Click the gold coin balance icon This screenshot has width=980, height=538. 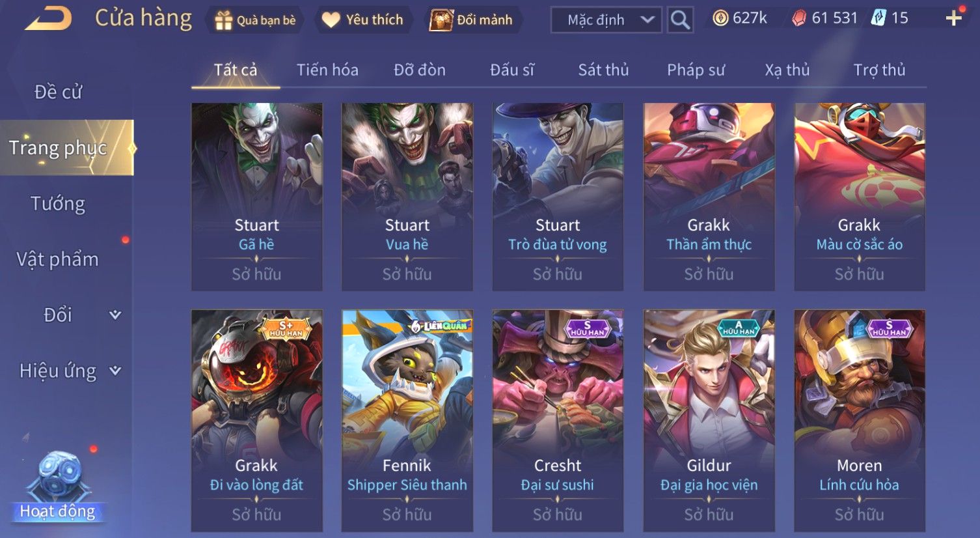720,18
